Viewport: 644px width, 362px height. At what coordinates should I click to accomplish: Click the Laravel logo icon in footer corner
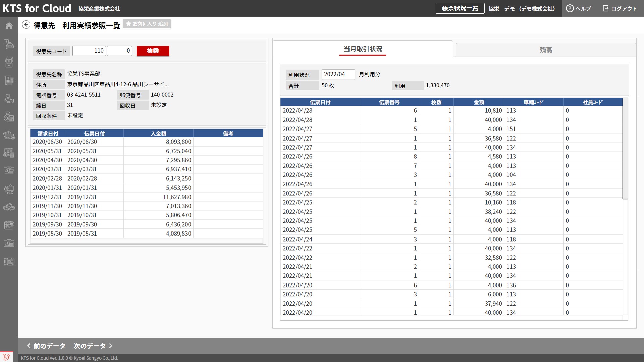(x=6, y=357)
